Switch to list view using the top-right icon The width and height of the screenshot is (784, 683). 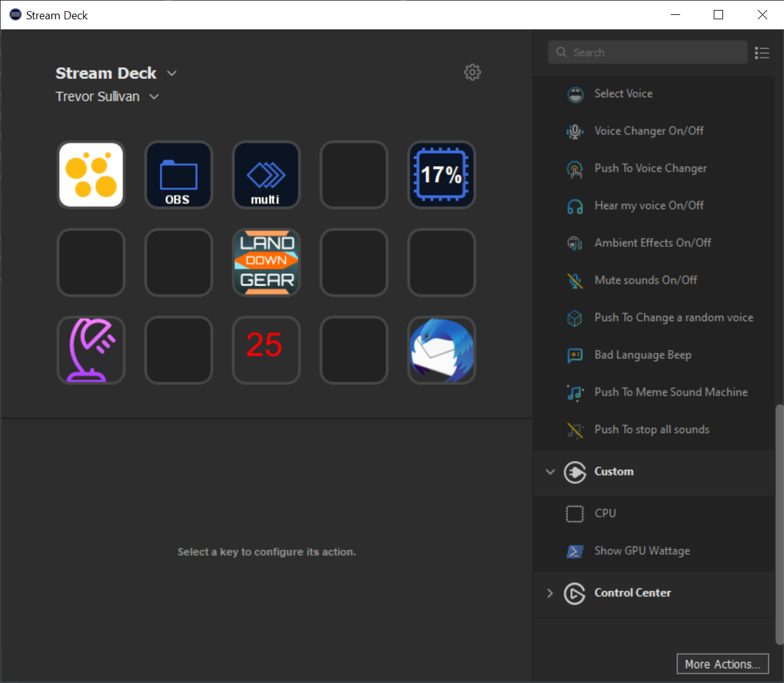[x=762, y=52]
